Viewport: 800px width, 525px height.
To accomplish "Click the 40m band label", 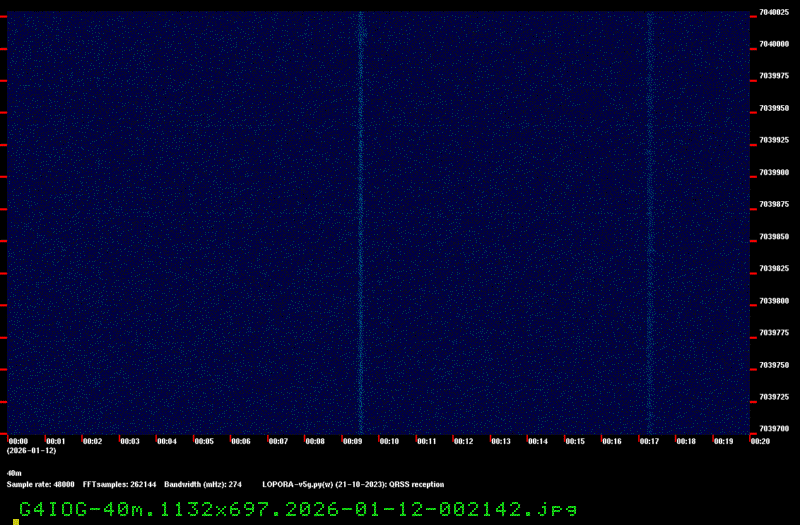I will (14, 472).
